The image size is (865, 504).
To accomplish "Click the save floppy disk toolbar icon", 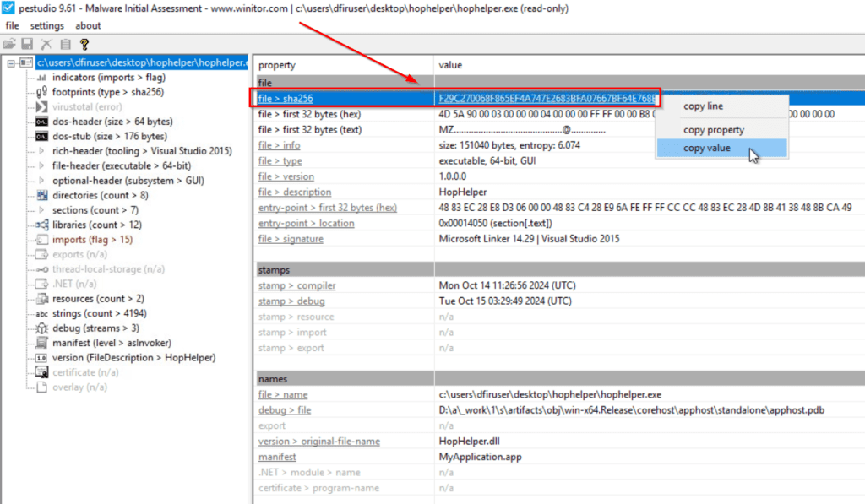I will pyautogui.click(x=27, y=44).
